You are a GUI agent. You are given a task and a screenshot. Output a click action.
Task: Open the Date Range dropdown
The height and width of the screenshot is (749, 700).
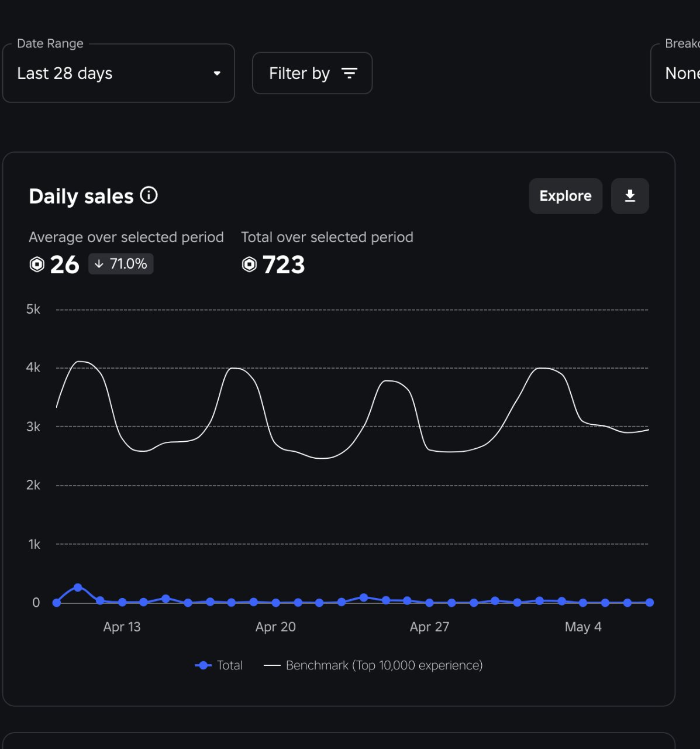point(119,73)
